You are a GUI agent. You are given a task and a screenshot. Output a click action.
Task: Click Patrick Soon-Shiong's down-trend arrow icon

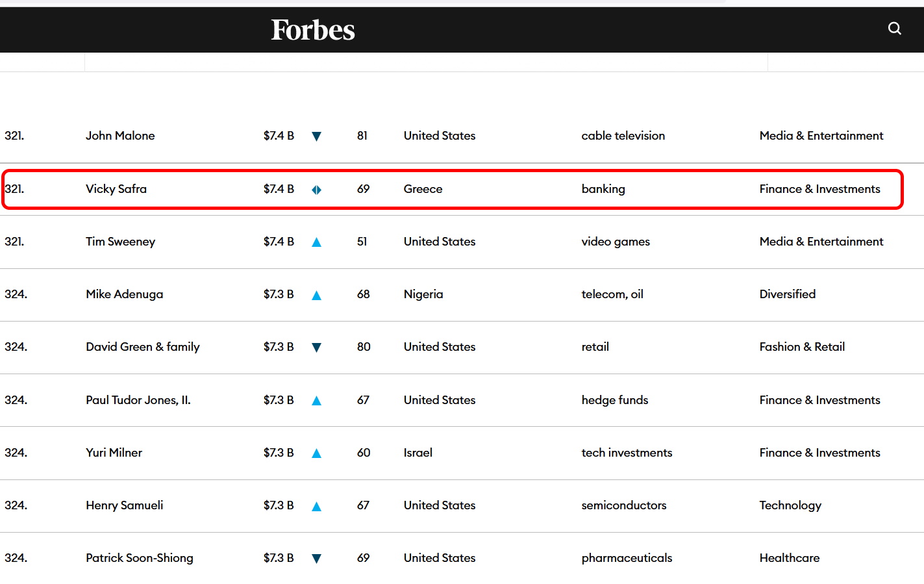point(316,559)
